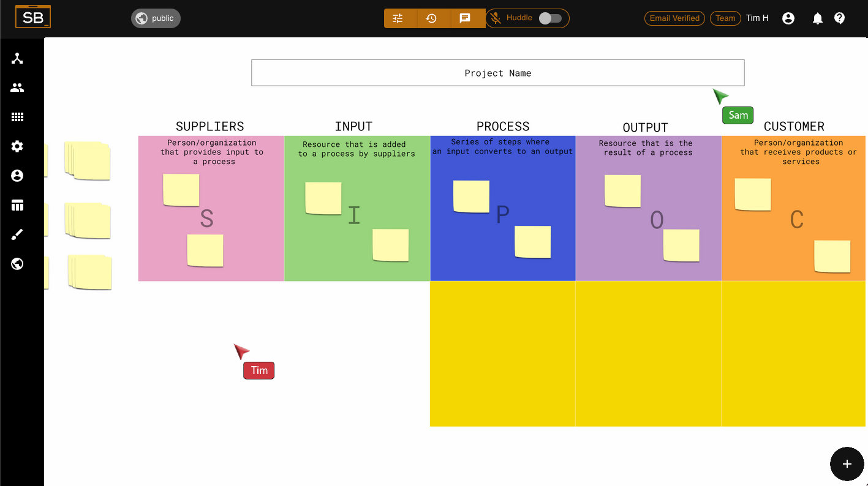Open the chat message icon in top toolbar
Viewport: 868px width, 486px height.
point(466,18)
